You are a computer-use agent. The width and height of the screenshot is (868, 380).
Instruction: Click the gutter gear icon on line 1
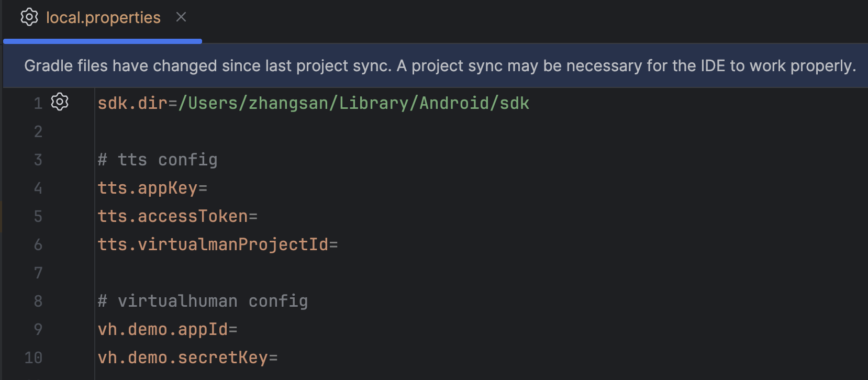[60, 102]
